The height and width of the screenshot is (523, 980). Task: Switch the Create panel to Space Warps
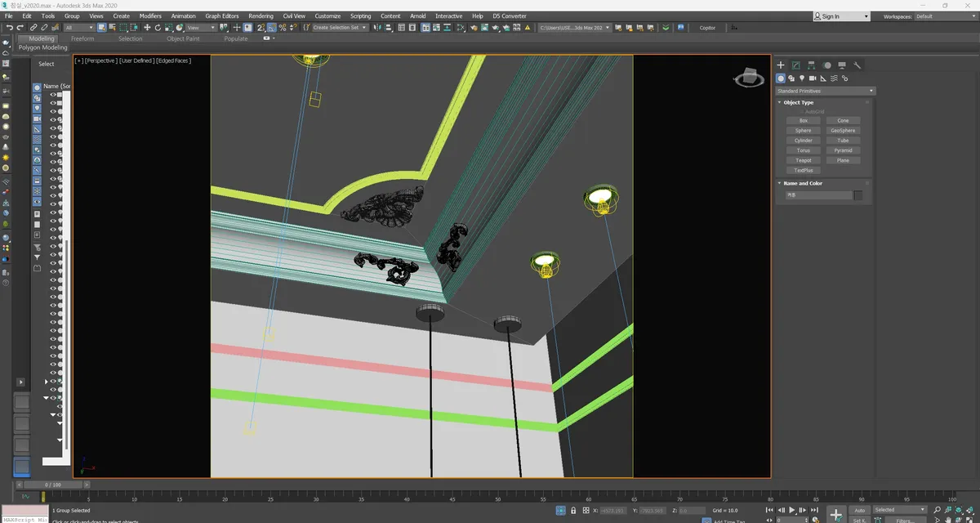[x=834, y=78]
